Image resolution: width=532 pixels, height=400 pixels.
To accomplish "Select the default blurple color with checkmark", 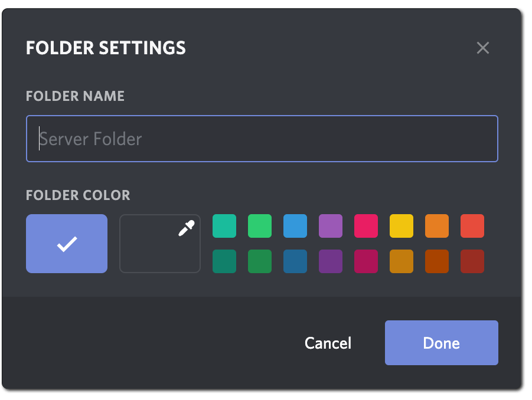I will 67,244.
